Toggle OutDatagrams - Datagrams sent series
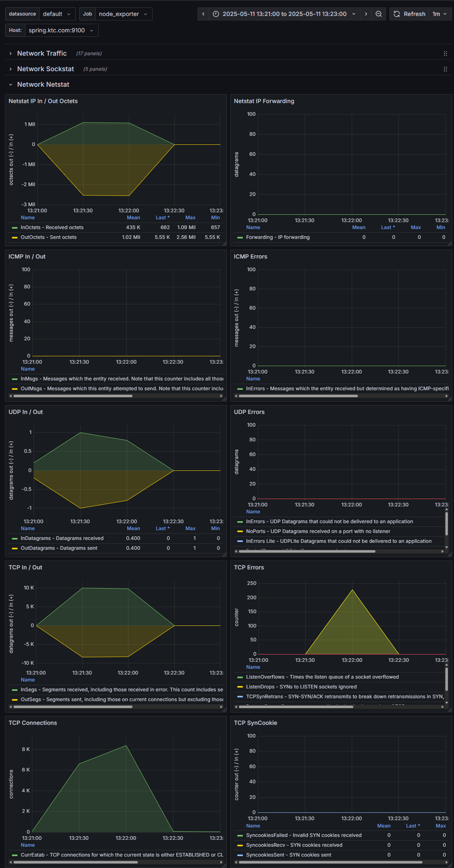 59,548
